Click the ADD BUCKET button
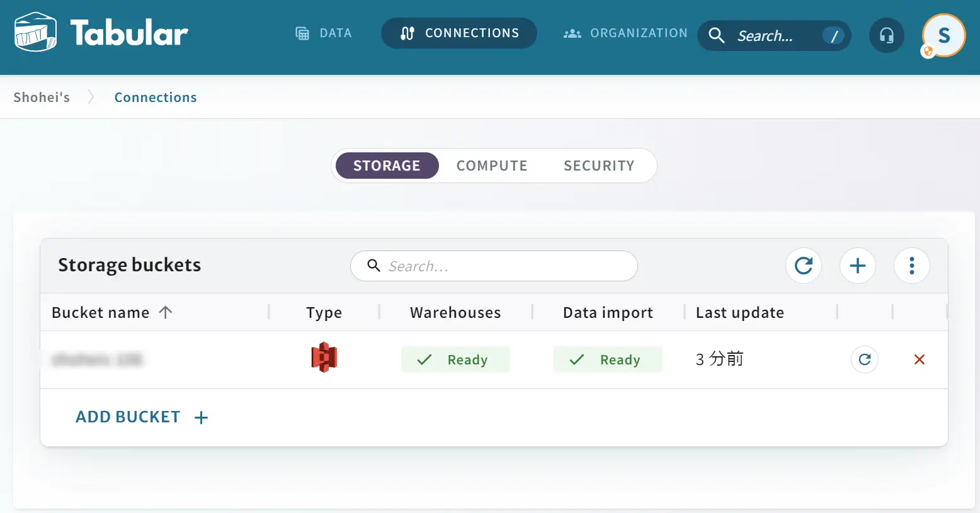Viewport: 980px width, 513px height. [142, 417]
